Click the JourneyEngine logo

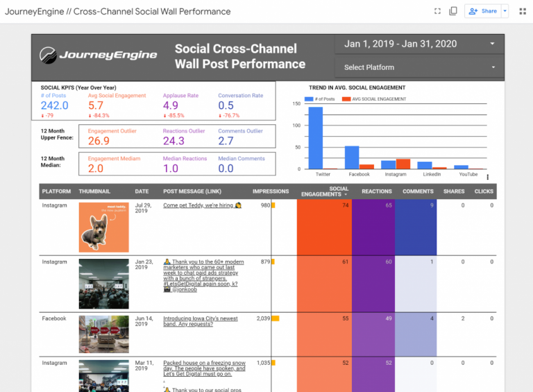(88, 56)
